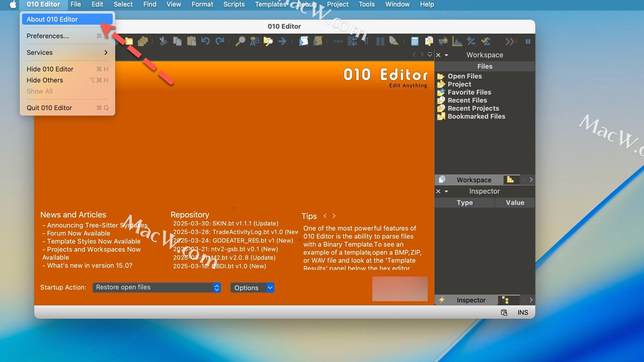Click the column layout toolbar icon
Image resolution: width=644 pixels, height=362 pixels.
click(380, 42)
